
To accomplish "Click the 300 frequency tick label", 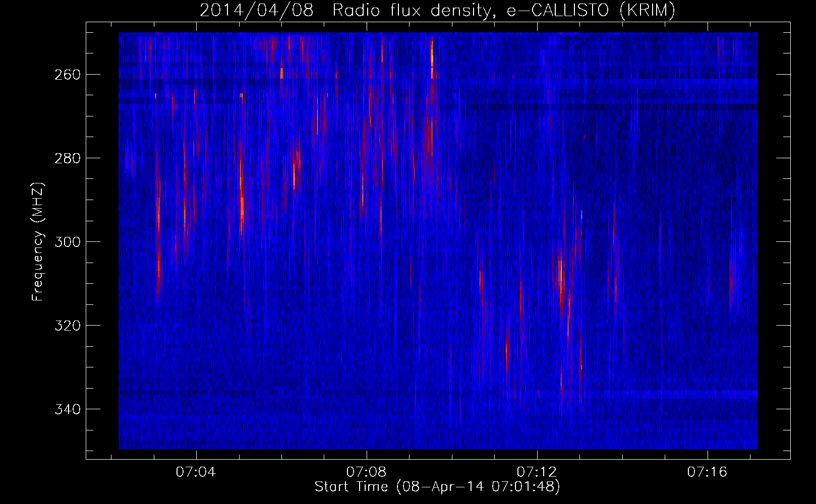I will (x=67, y=242).
